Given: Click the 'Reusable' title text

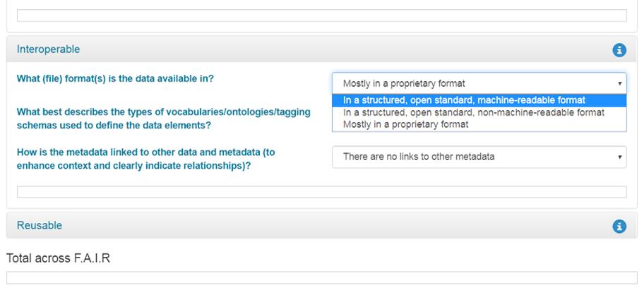Looking at the screenshot, I should click(40, 225).
